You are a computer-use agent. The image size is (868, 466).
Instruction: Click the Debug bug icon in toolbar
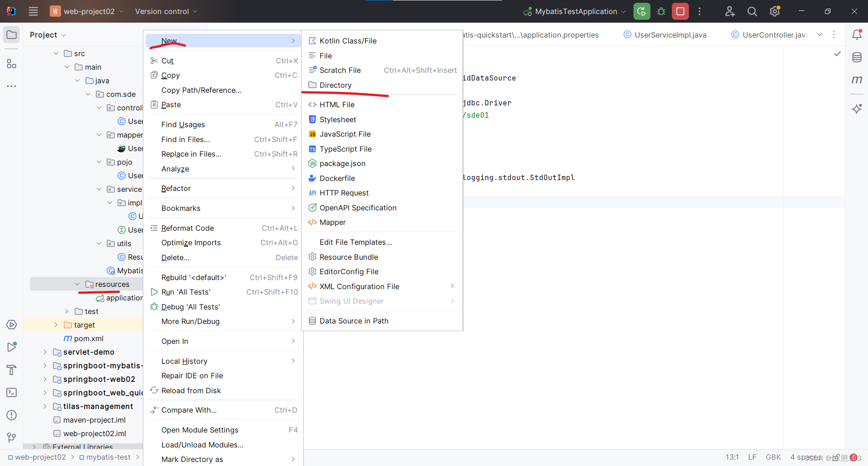[x=661, y=11]
